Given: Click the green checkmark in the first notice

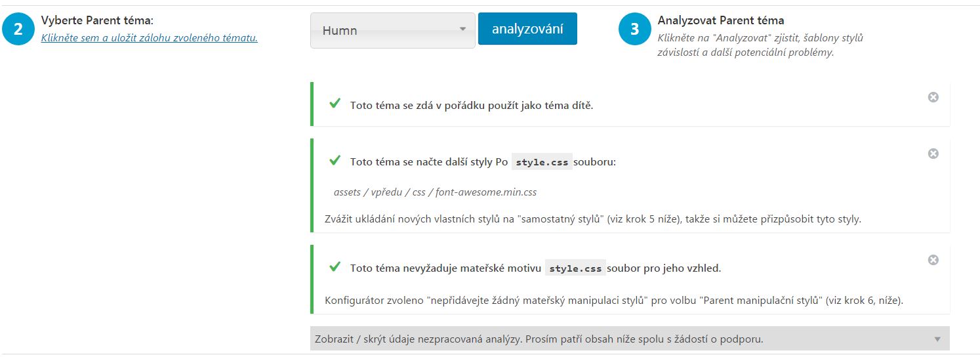Looking at the screenshot, I should (335, 104).
